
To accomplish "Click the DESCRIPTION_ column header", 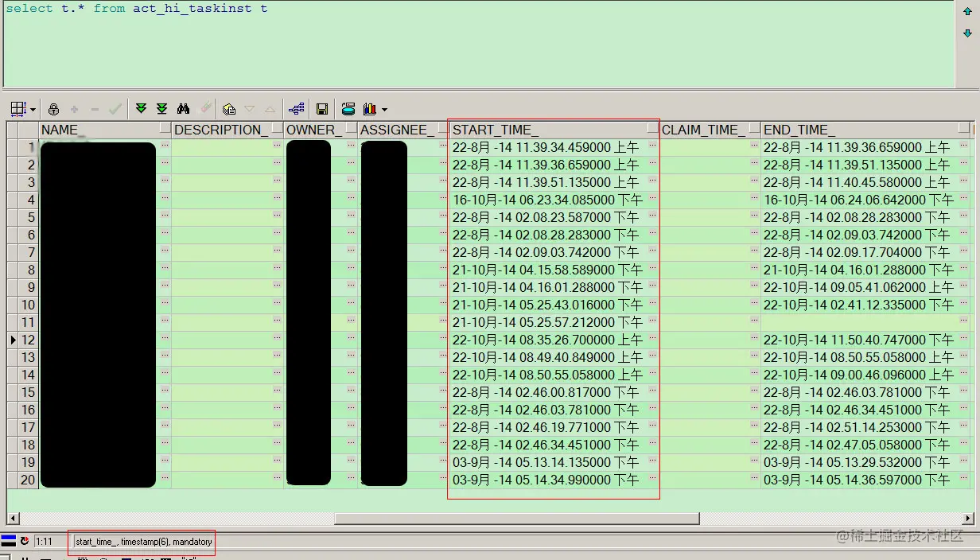I will click(227, 130).
